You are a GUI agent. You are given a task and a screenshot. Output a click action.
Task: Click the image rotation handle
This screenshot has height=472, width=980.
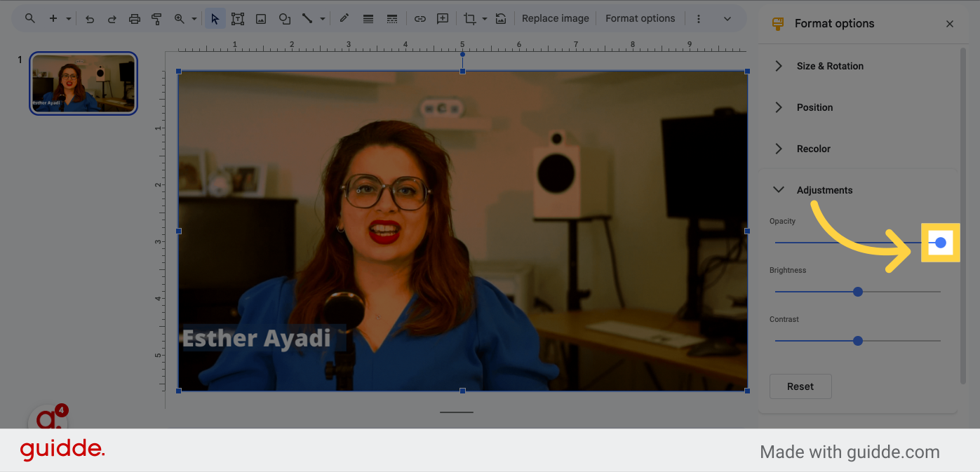(x=462, y=54)
